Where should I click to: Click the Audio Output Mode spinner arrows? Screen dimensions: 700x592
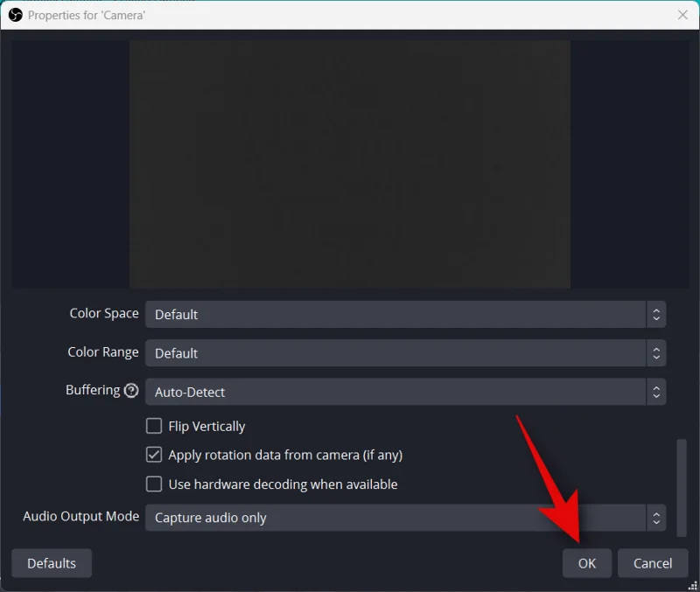click(x=656, y=518)
